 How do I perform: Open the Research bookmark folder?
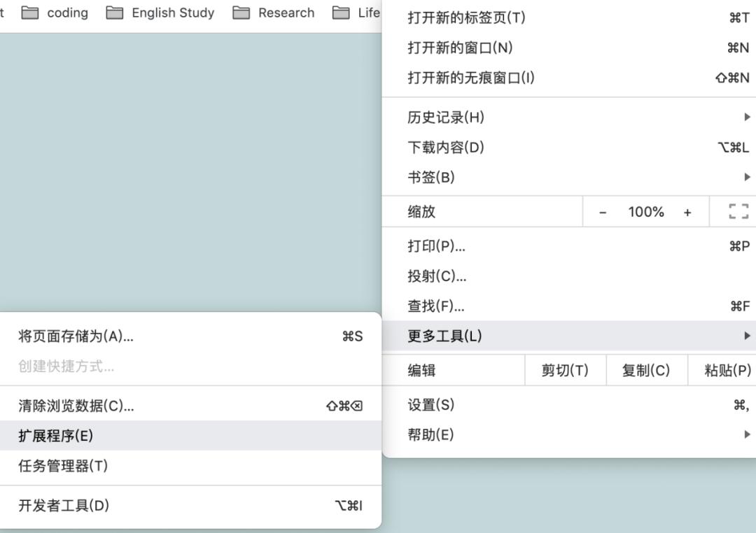[x=287, y=12]
